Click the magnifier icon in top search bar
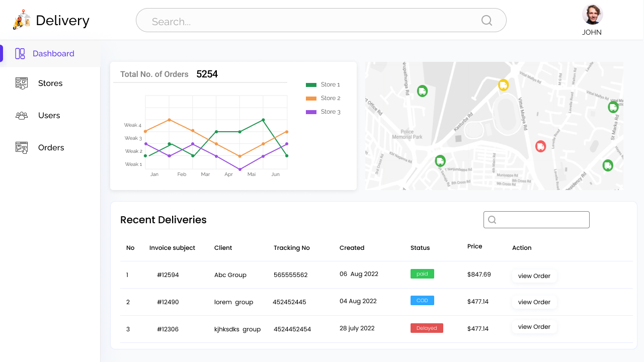This screenshot has height=362, width=644. 487,21
